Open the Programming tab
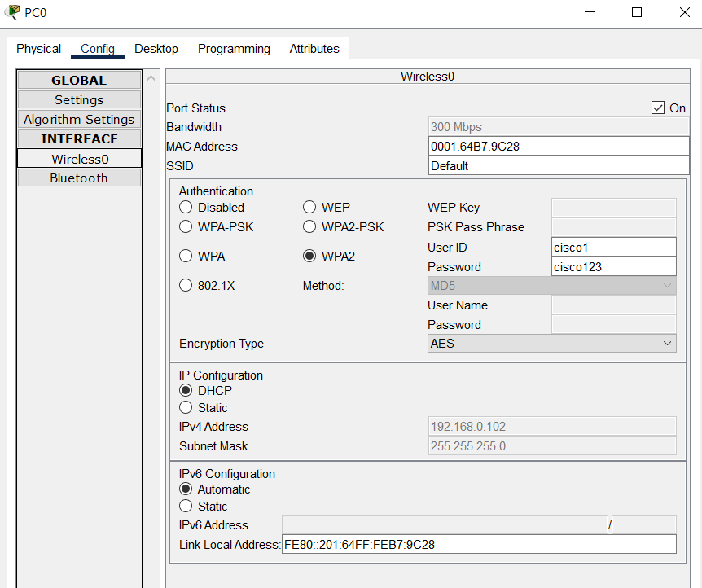Image resolution: width=702 pixels, height=588 pixels. point(235,49)
